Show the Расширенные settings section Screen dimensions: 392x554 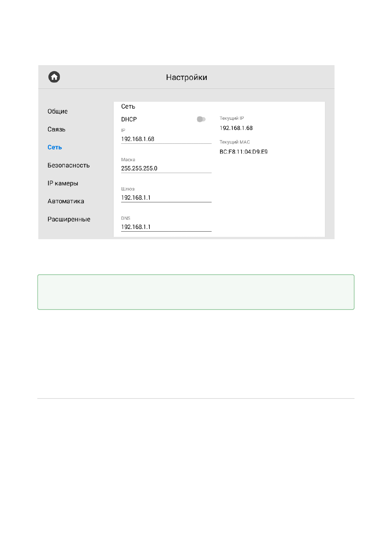[69, 219]
